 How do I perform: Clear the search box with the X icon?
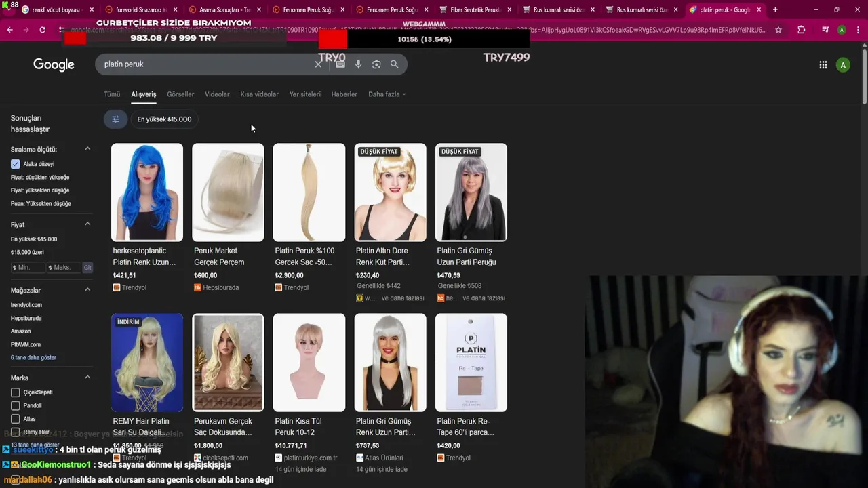(x=318, y=64)
